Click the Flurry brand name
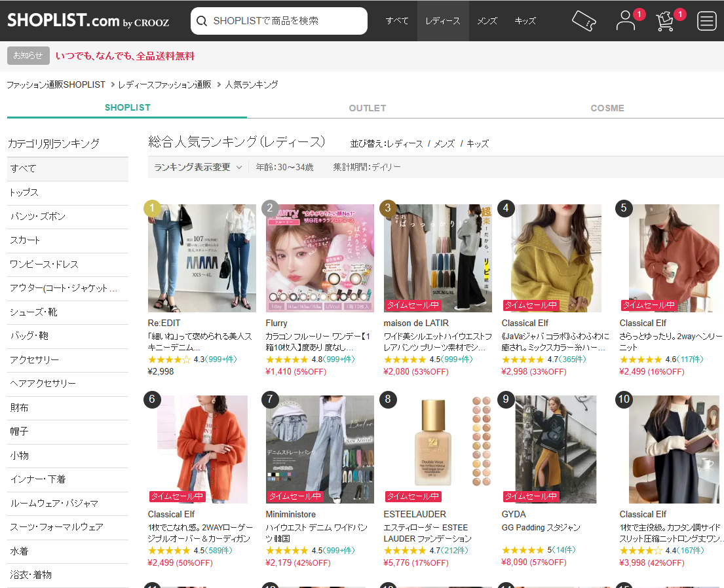Screen dimensions: 724x588 [x=276, y=323]
